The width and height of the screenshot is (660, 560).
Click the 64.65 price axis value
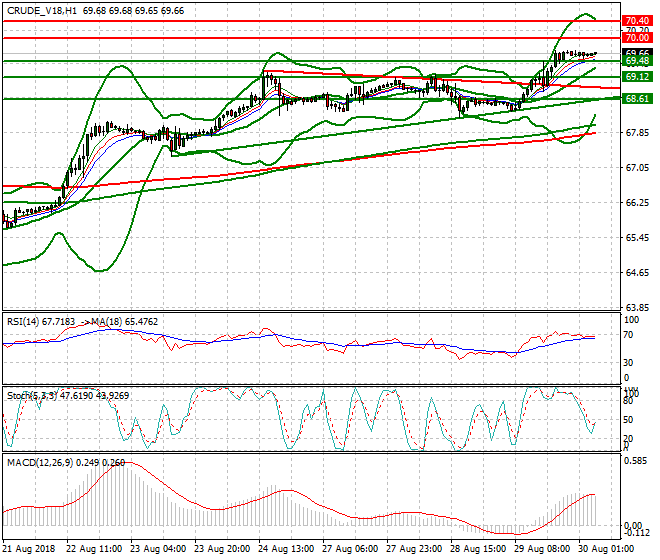[x=637, y=273]
